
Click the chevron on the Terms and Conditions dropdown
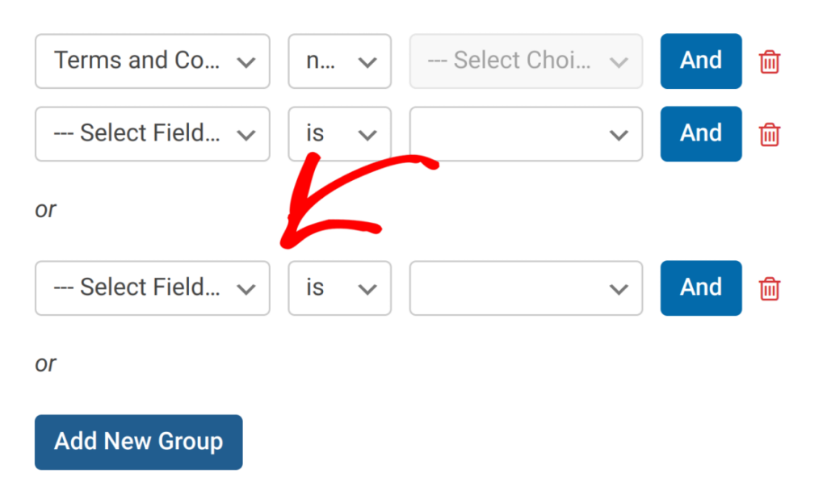(x=246, y=61)
